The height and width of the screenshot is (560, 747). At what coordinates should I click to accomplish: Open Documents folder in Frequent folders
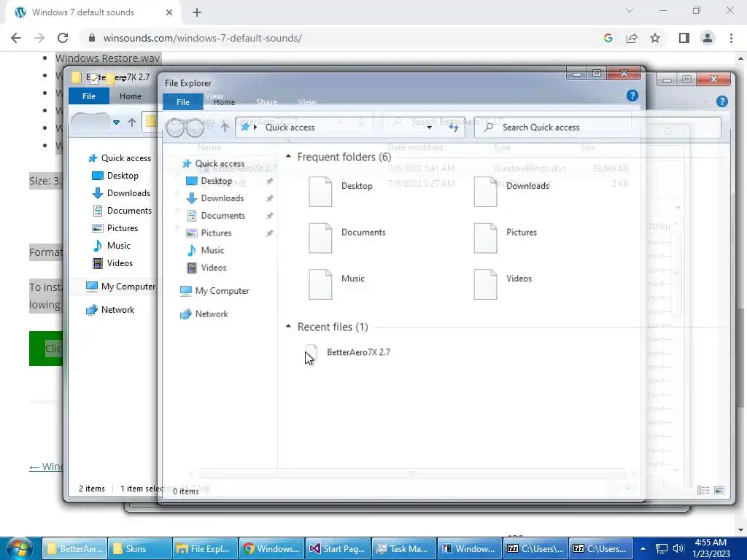point(347,238)
